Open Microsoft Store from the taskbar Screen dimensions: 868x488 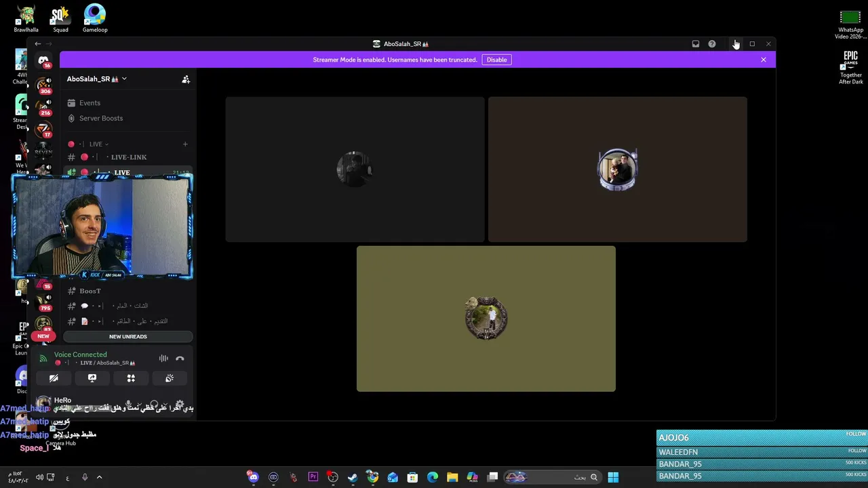tap(412, 477)
